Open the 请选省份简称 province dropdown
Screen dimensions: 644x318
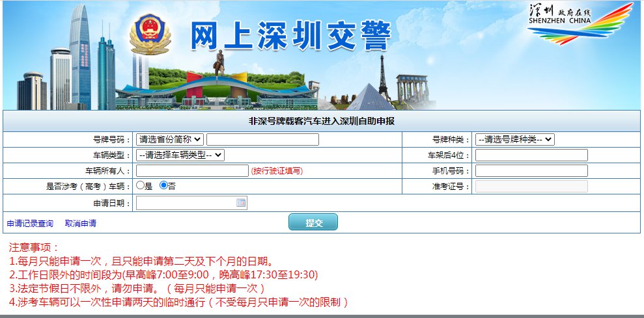(169, 139)
